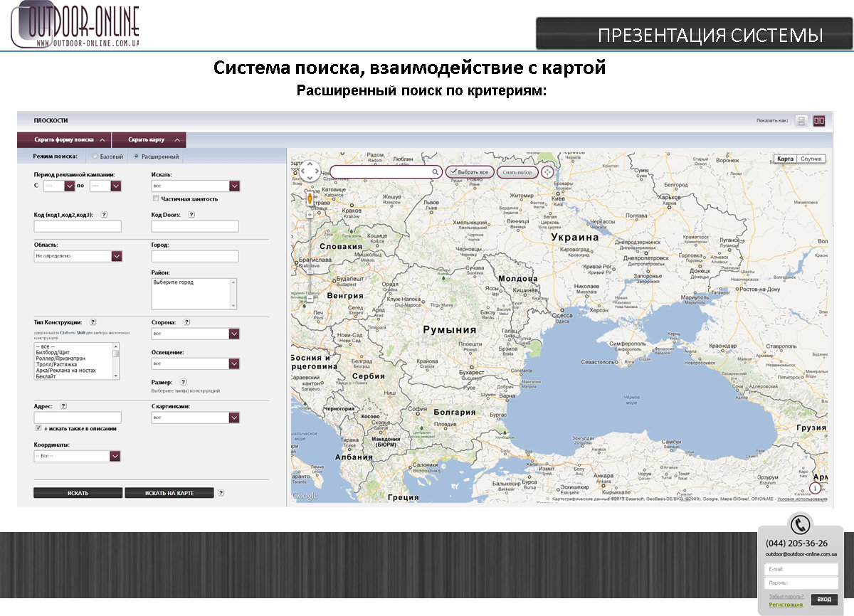The height and width of the screenshot is (616, 854).
Task: Focus the Пароль login field
Action: [801, 583]
